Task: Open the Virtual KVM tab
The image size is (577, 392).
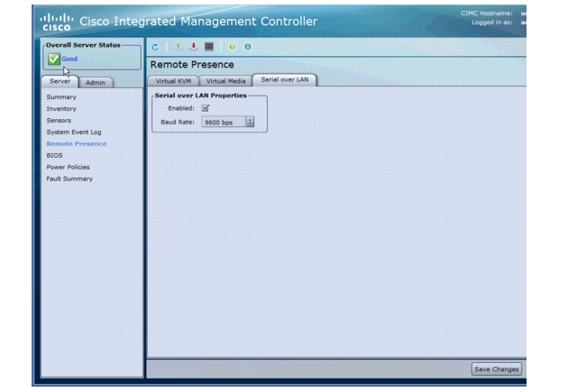Action: [173, 81]
